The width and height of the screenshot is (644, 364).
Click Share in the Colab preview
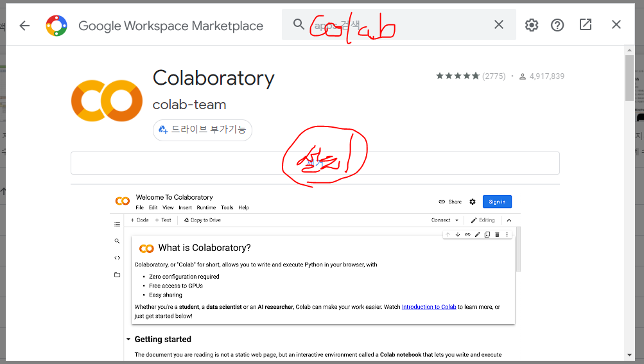450,202
